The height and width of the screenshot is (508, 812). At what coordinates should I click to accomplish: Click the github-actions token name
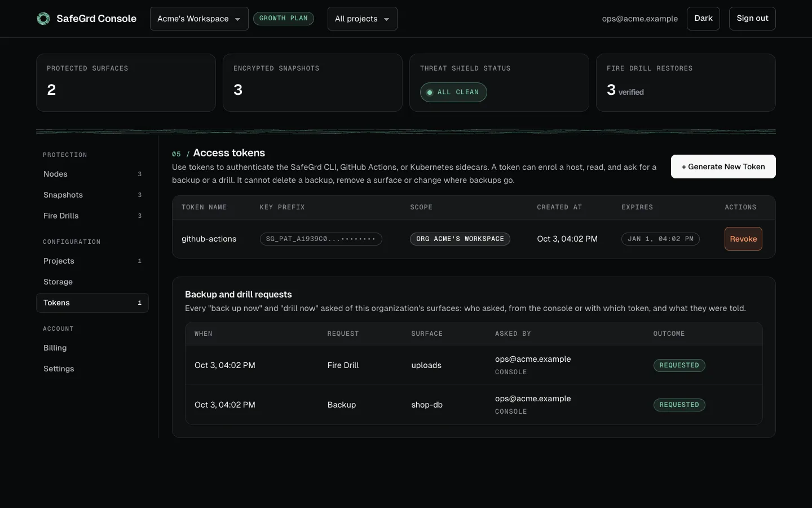[209, 239]
